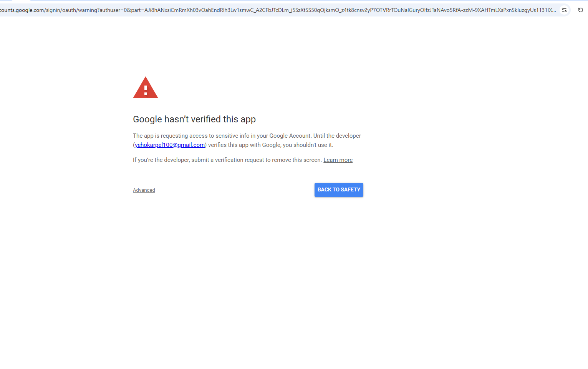The width and height of the screenshot is (588, 369).
Task: Click the 'If you're the developer' sentence
Action: point(161,160)
